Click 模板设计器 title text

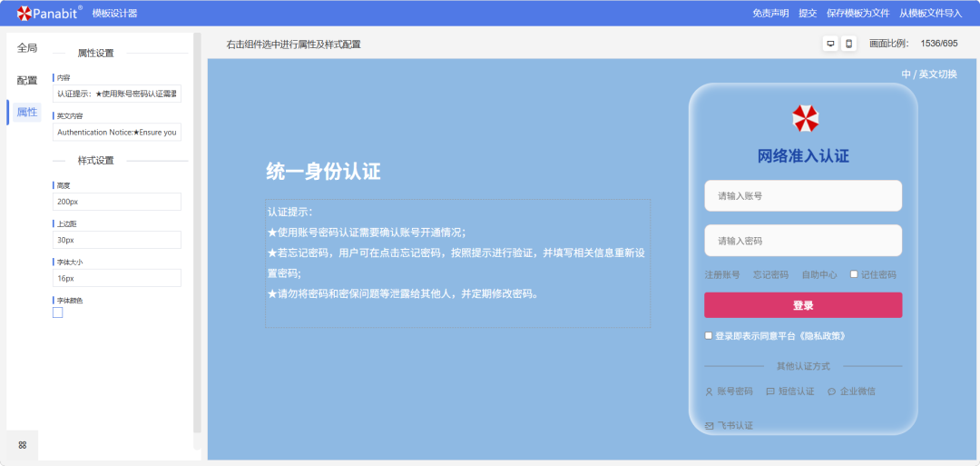(x=114, y=13)
